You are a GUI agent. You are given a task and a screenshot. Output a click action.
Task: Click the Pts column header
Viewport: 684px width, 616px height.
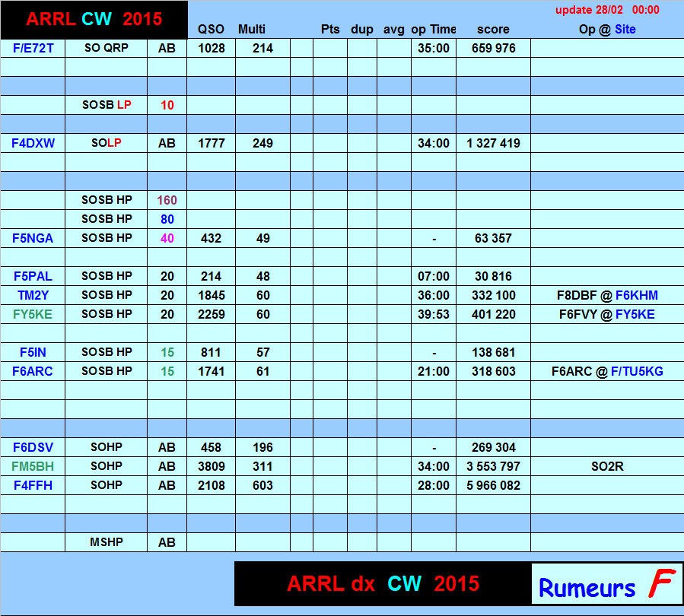tap(330, 29)
